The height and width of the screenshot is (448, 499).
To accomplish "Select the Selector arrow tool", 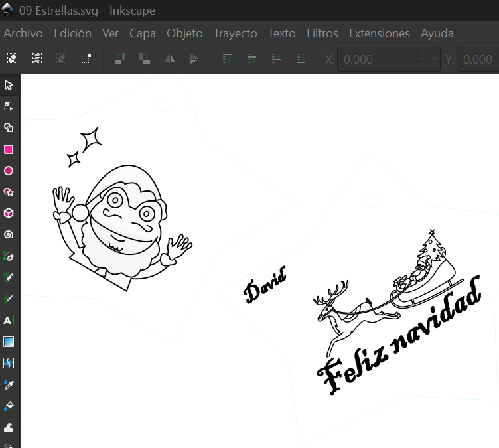I will [9, 85].
